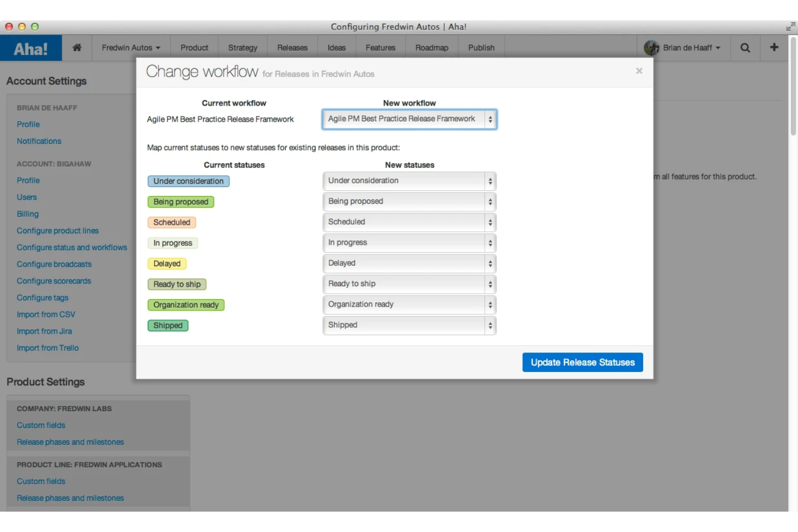Toggle fullscreen icon in title bar
798x532 pixels.
click(x=790, y=26)
